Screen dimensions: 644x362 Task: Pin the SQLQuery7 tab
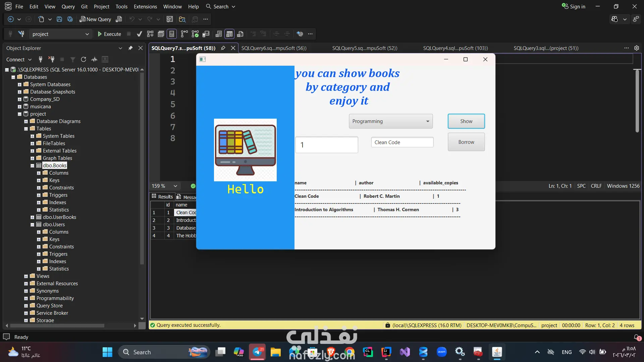(223, 48)
